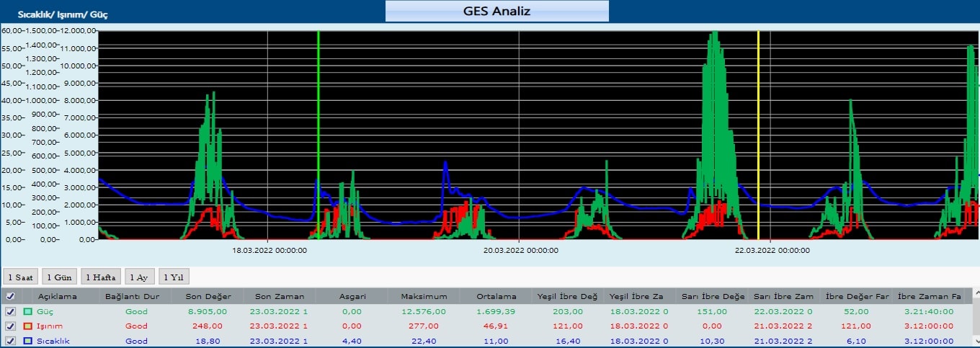This screenshot has height=348, width=980.
Task: Toggle the Işınım series checkbox
Action: pyautogui.click(x=10, y=326)
